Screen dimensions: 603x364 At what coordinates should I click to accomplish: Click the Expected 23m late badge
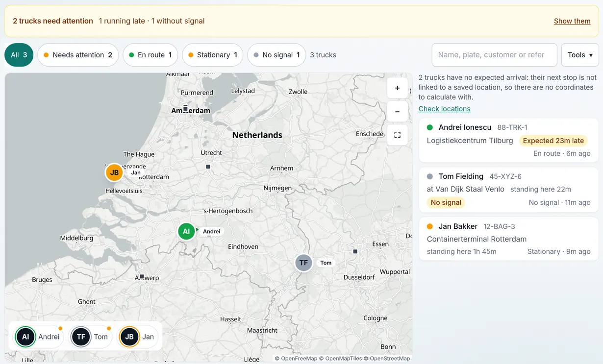click(x=553, y=141)
